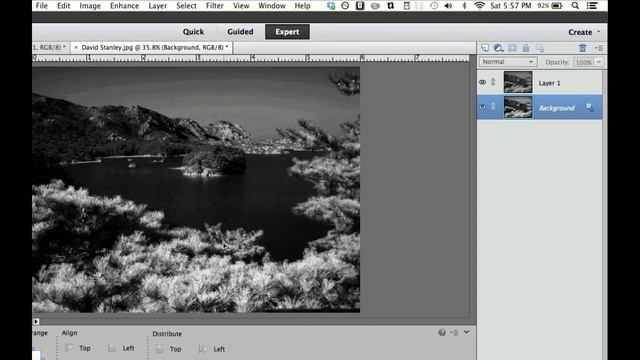Click the lock transparent pixels icon

[x=540, y=48]
